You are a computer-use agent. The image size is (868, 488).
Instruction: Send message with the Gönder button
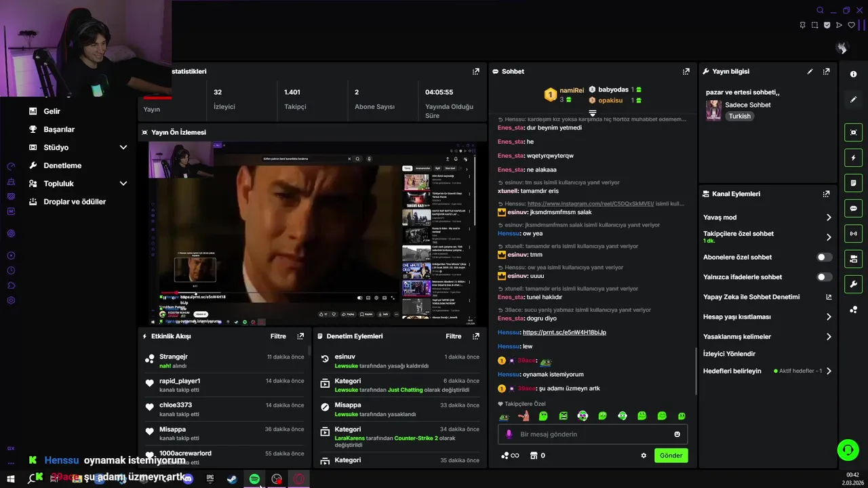point(671,455)
